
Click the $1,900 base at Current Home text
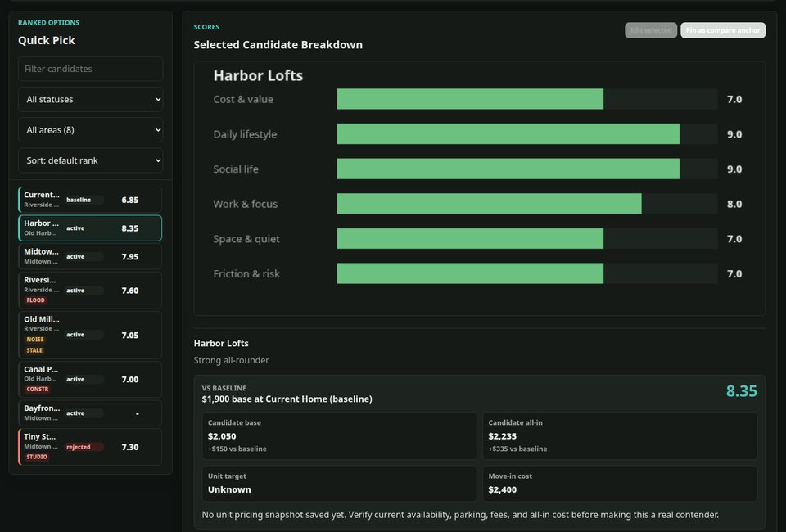[287, 399]
